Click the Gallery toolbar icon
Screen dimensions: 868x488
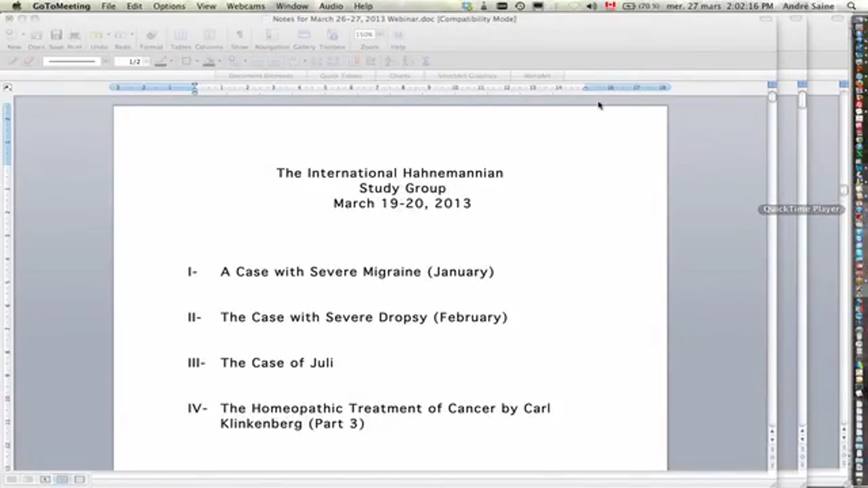(304, 35)
